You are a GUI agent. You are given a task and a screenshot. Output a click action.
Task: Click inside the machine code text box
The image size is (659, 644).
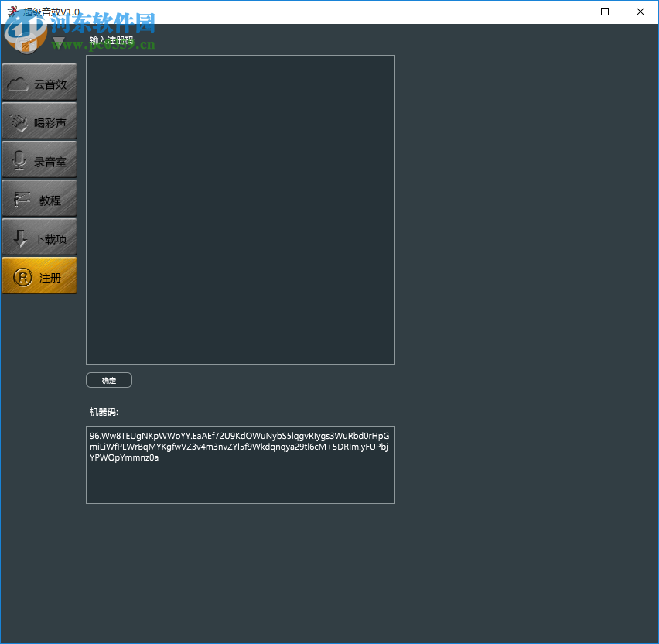tap(241, 465)
